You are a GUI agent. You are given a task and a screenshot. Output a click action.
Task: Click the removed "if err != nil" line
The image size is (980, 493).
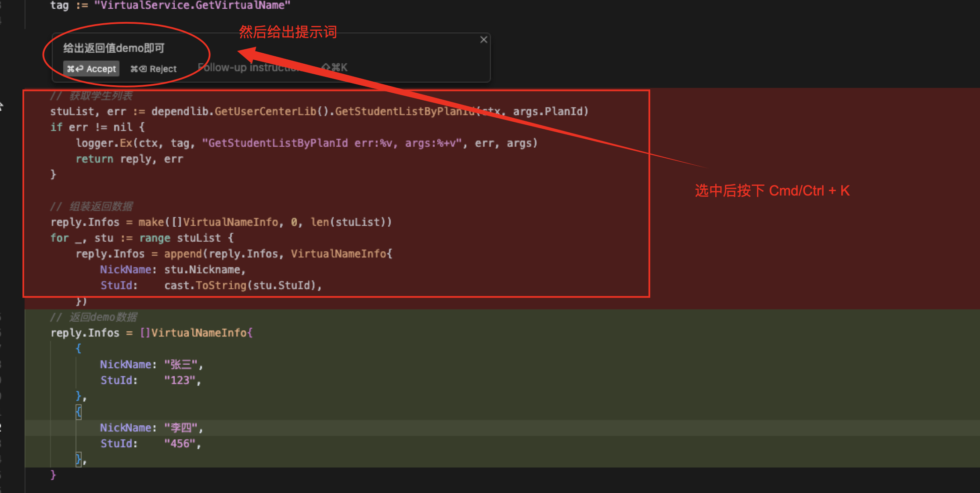(97, 127)
